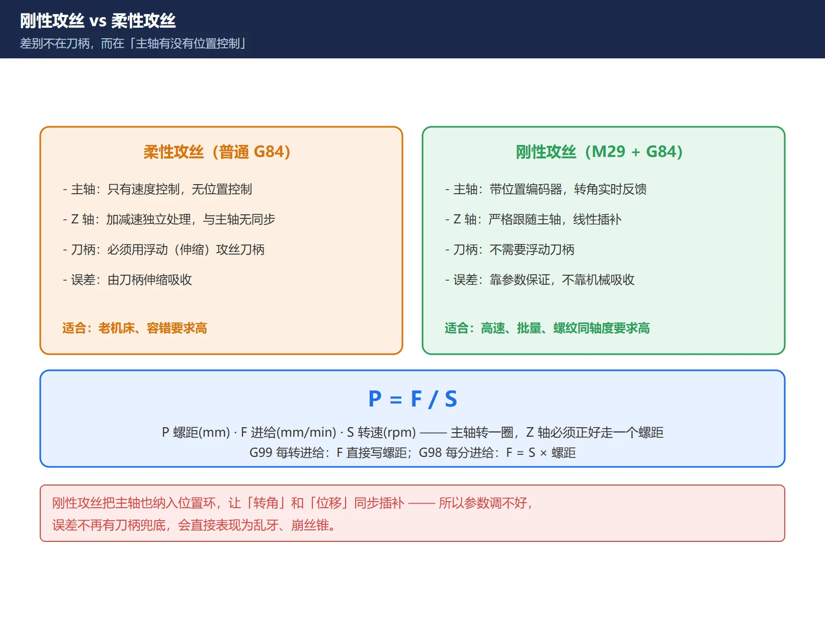Viewport: 825px width, 644px height.
Task: Click the line starting with P 螺距(mm)
Action: (x=412, y=432)
